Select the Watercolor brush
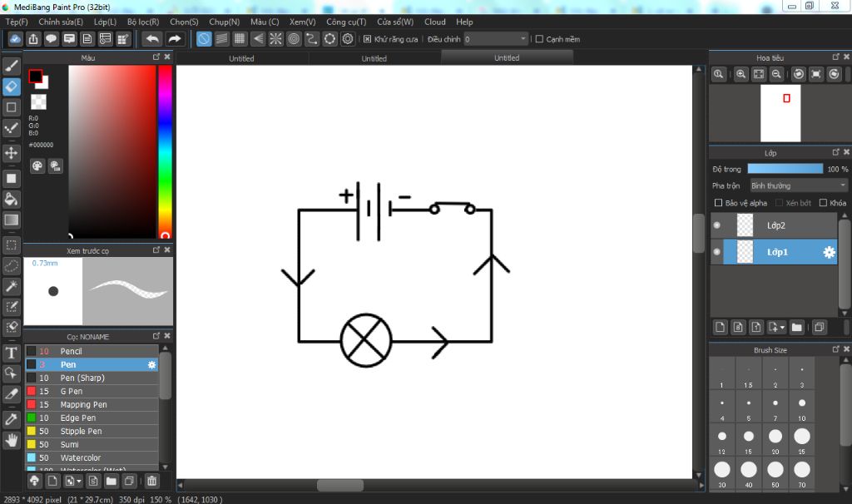This screenshot has height=504, width=852. pos(92,457)
